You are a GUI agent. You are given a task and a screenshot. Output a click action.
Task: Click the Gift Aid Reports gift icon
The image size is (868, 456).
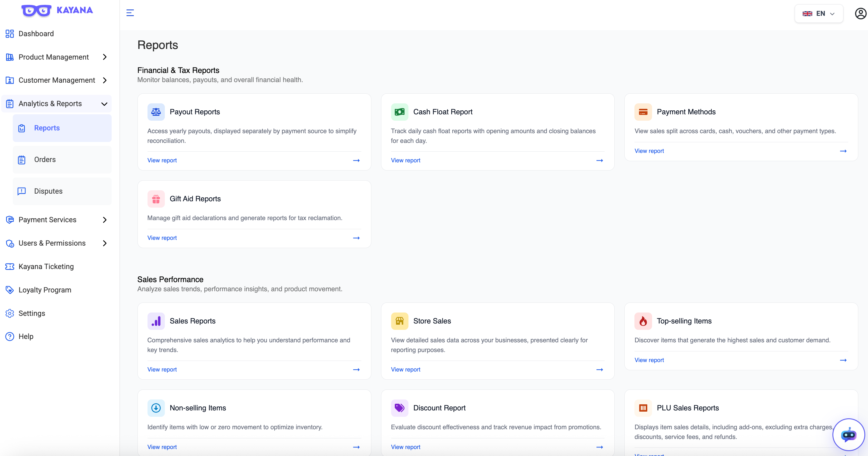(x=156, y=199)
